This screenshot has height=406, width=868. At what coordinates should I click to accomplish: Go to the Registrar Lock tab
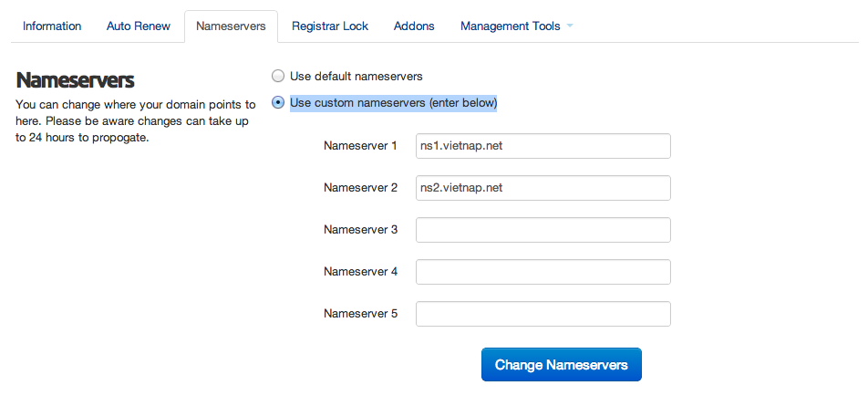(x=330, y=26)
